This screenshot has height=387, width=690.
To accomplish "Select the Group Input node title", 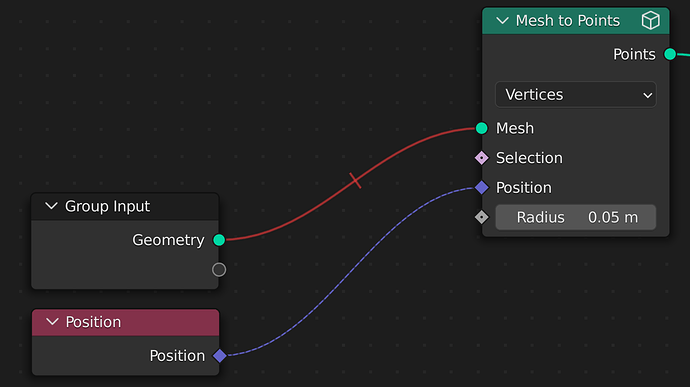I will point(107,206).
